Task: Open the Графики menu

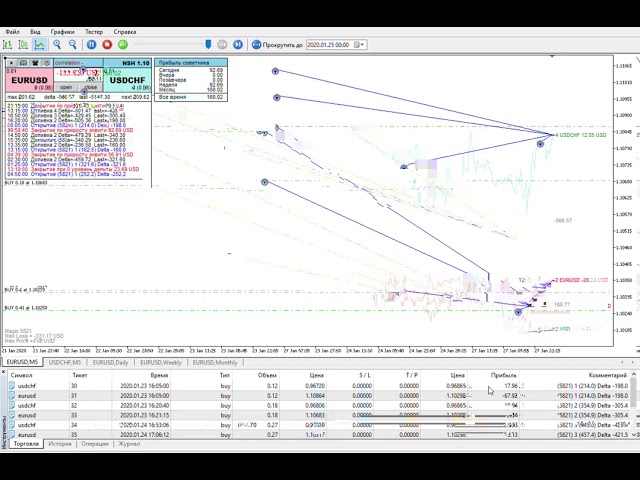Action: tap(62, 31)
